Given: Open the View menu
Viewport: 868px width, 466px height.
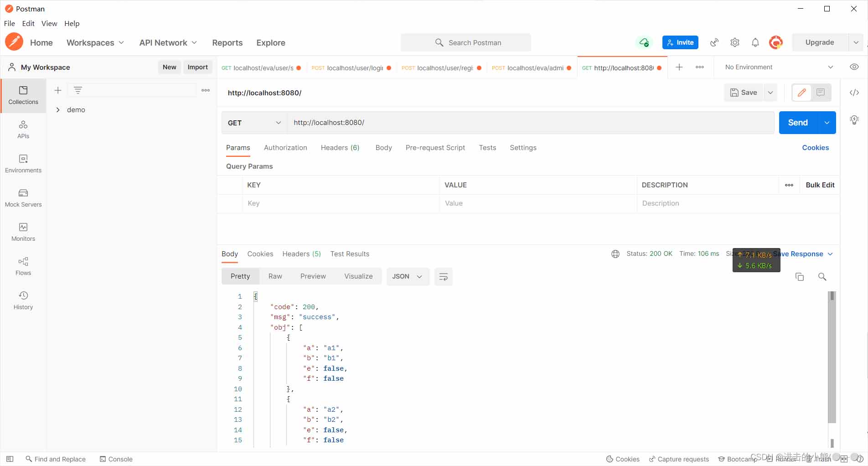Looking at the screenshot, I should click(49, 24).
